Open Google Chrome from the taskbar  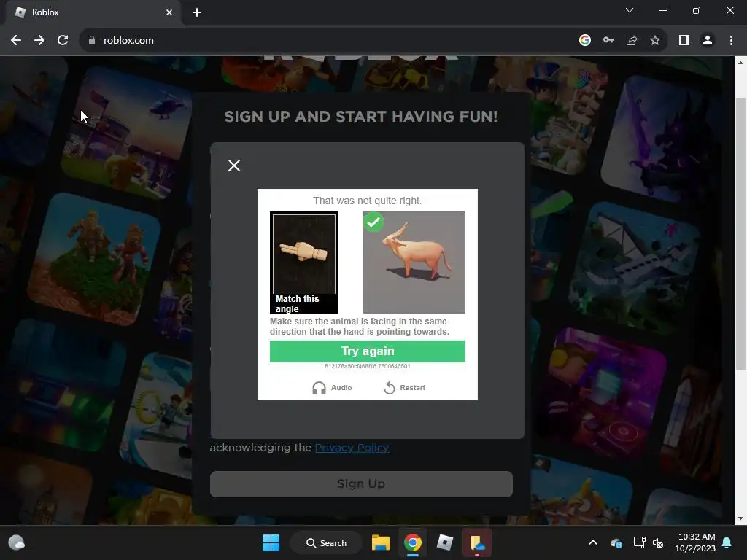click(x=413, y=542)
